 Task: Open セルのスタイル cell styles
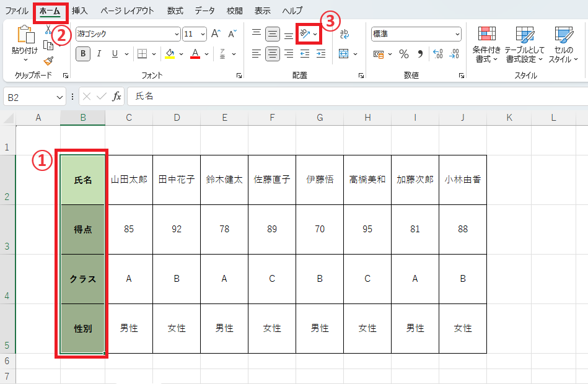(564, 44)
